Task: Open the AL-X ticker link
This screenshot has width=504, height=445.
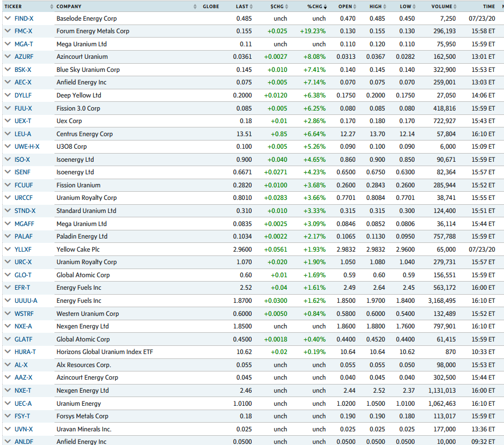Action: tap(21, 365)
